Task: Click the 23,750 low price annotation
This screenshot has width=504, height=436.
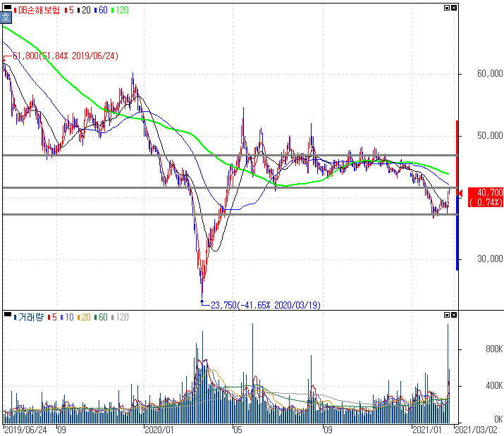Action: [x=266, y=305]
